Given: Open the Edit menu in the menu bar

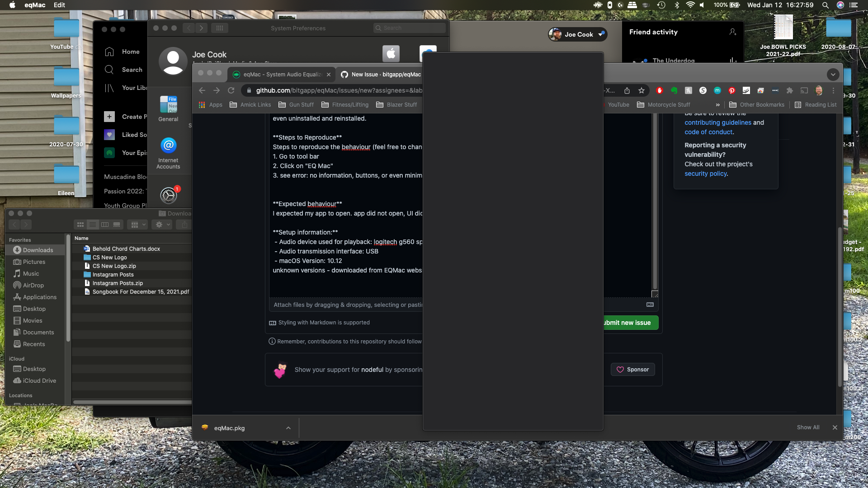Looking at the screenshot, I should tap(59, 5).
